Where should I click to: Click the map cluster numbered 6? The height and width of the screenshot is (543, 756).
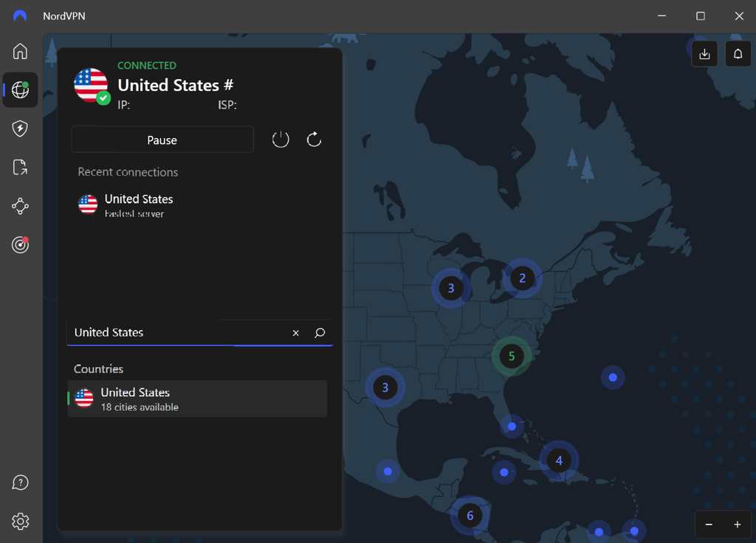point(470,516)
